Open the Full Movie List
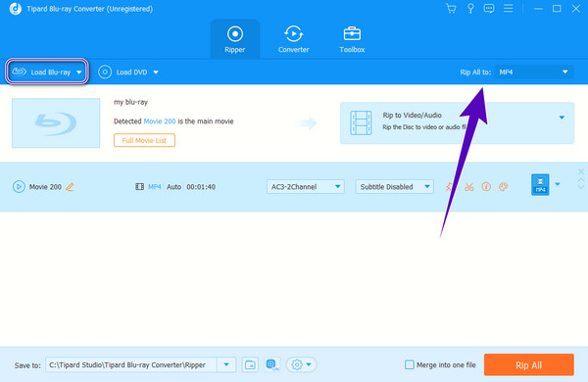The image size is (588, 382). [x=144, y=140]
